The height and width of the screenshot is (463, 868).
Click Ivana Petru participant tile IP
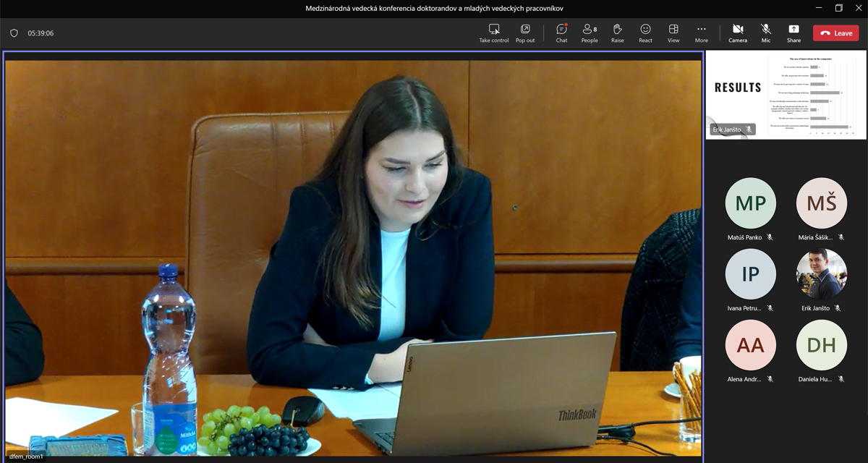[x=750, y=274]
